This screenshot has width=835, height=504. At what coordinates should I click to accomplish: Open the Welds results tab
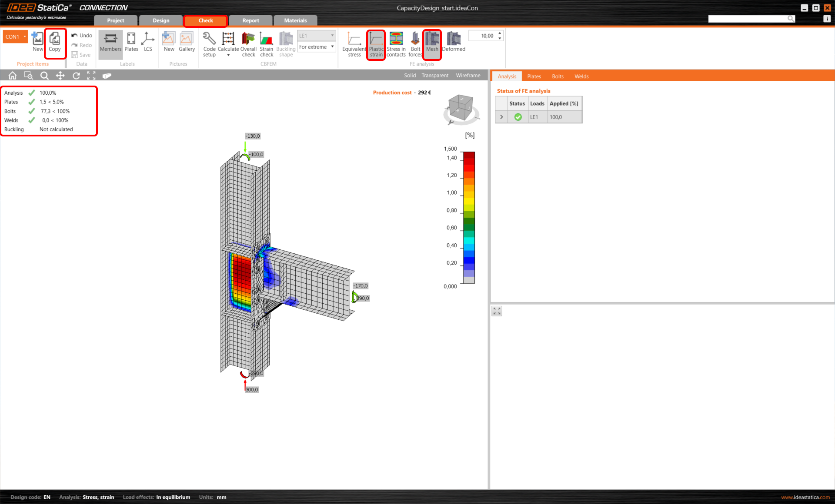pyautogui.click(x=581, y=76)
